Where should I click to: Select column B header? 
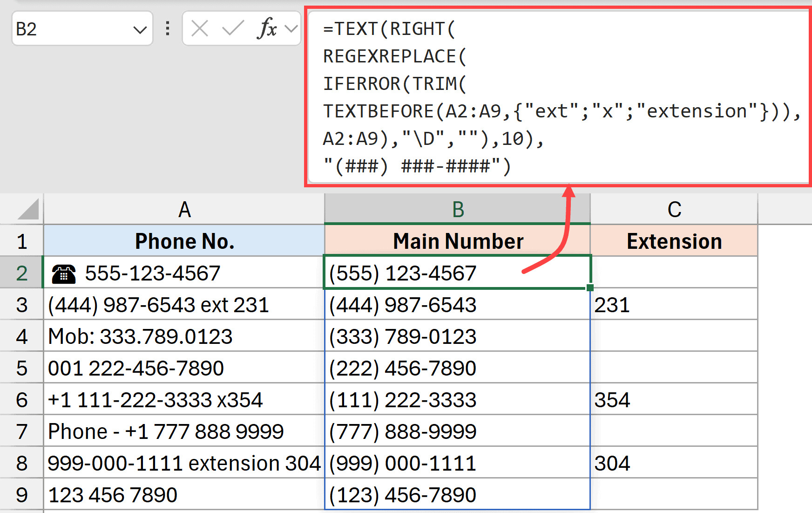(458, 210)
